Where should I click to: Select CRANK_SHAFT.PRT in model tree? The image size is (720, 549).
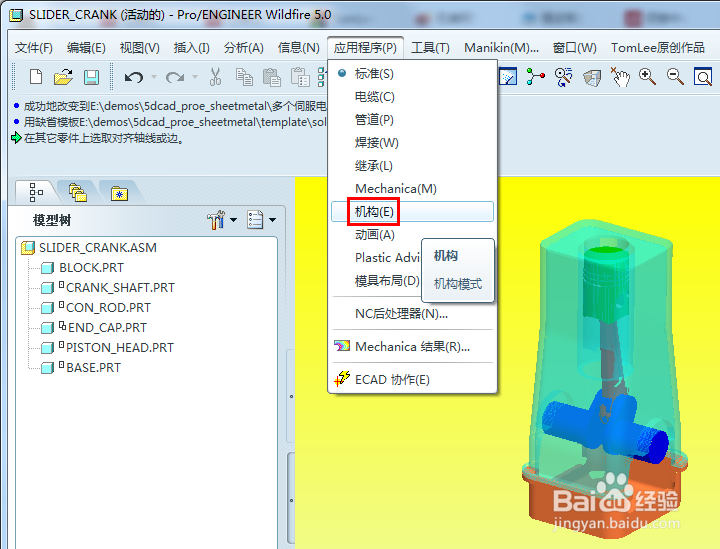(120, 288)
